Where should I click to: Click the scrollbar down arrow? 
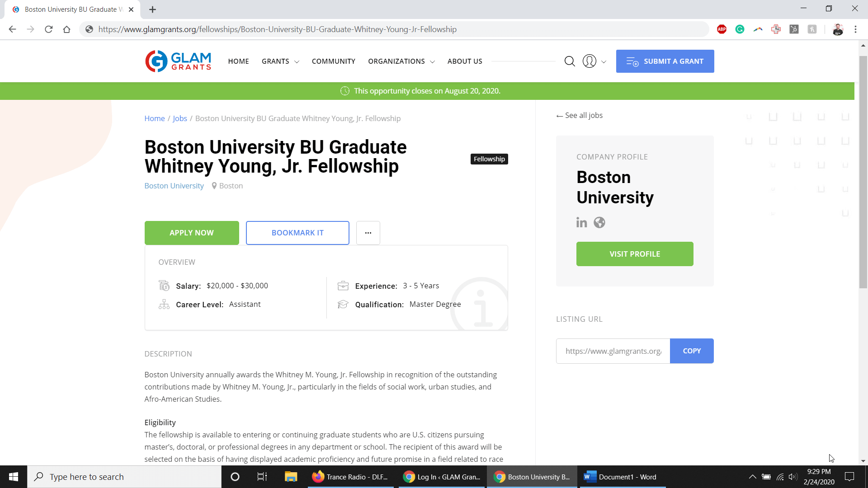(x=863, y=461)
